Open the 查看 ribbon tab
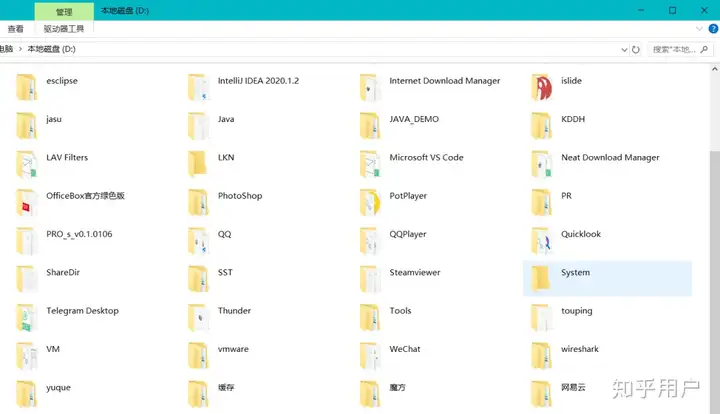Screen dimensions: 720x414 click(16, 29)
